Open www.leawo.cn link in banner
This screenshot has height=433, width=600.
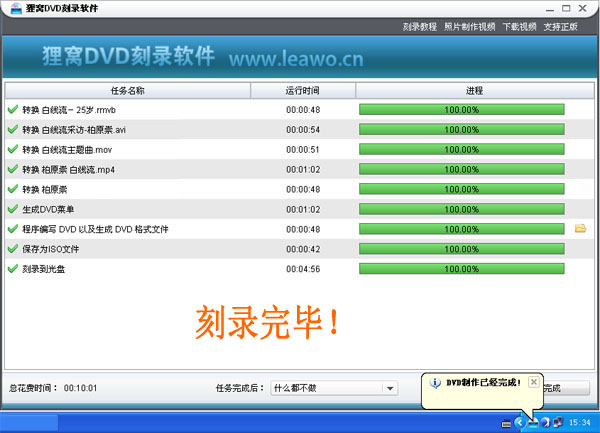tap(296, 59)
